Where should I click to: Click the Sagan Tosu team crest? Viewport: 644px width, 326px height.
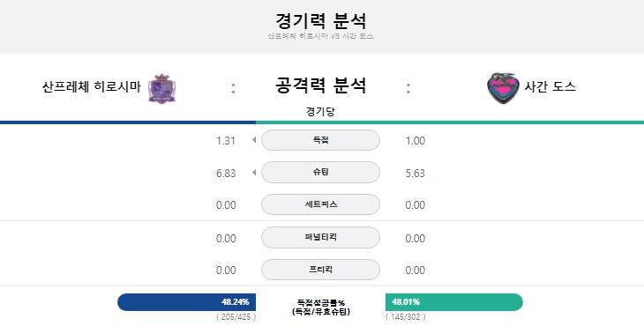503,88
